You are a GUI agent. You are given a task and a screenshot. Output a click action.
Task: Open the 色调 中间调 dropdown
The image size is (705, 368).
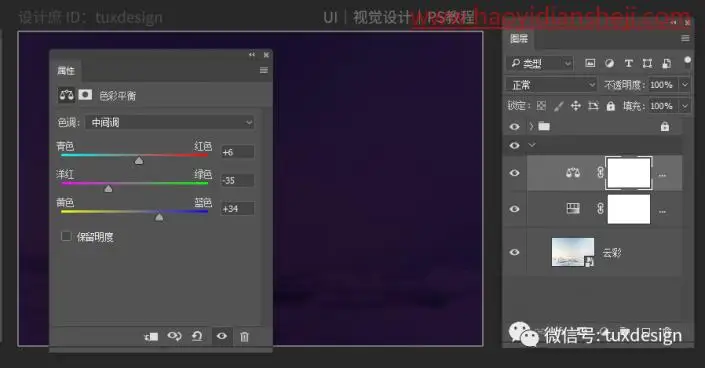coord(170,122)
